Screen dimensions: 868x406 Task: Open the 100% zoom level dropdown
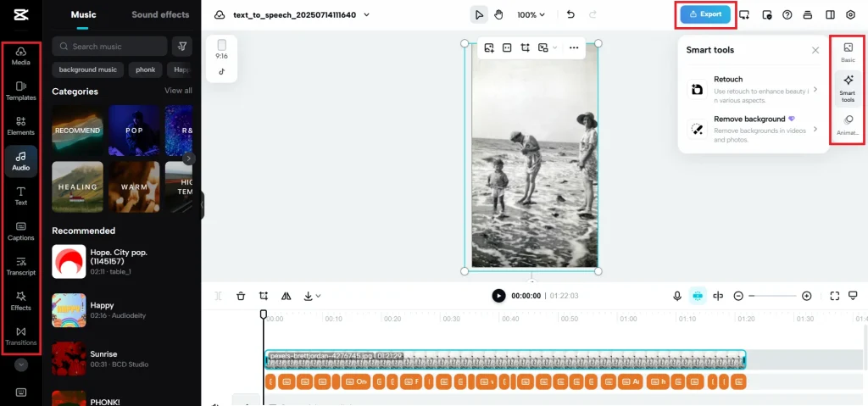click(531, 14)
